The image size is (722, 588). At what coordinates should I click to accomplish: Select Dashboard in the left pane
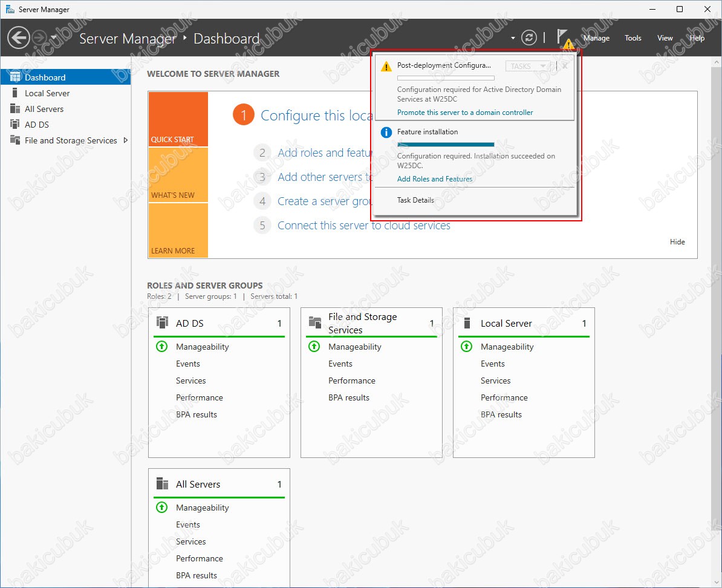click(65, 77)
